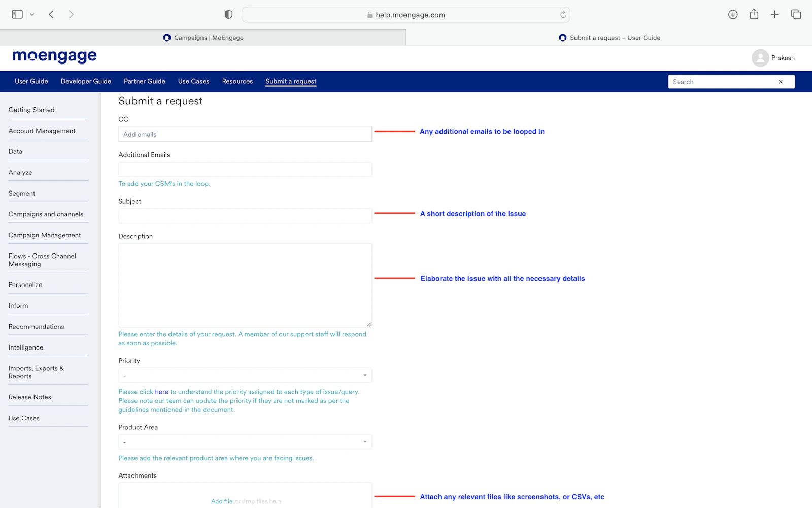This screenshot has height=508, width=812.
Task: Click the Additional Emails input field
Action: tap(245, 169)
